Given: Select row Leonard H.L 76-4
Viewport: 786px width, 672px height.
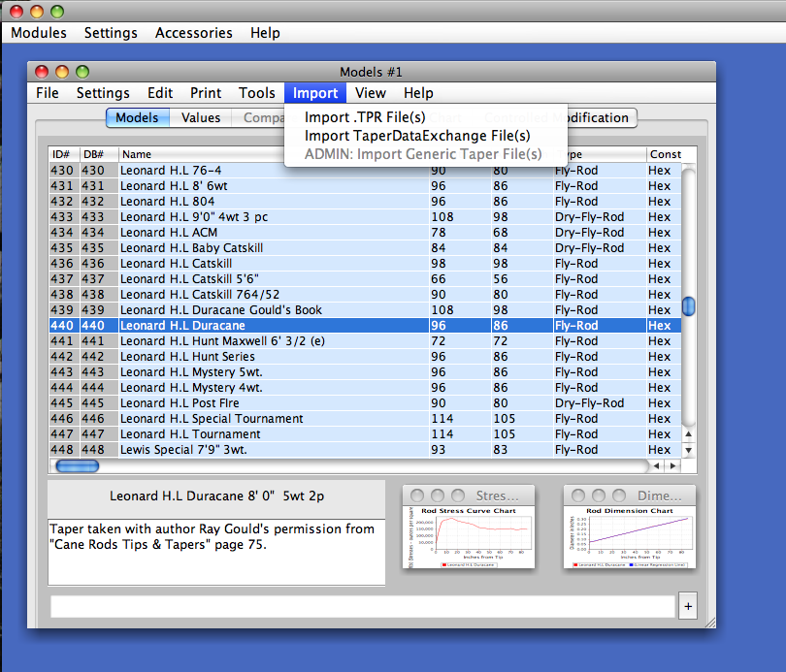Looking at the screenshot, I should pyautogui.click(x=365, y=171).
